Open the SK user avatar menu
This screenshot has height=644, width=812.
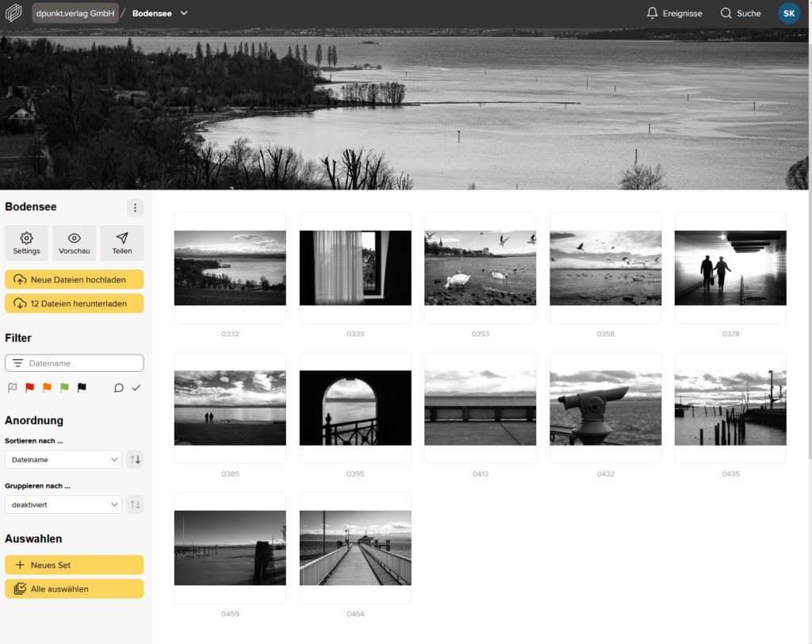point(788,13)
